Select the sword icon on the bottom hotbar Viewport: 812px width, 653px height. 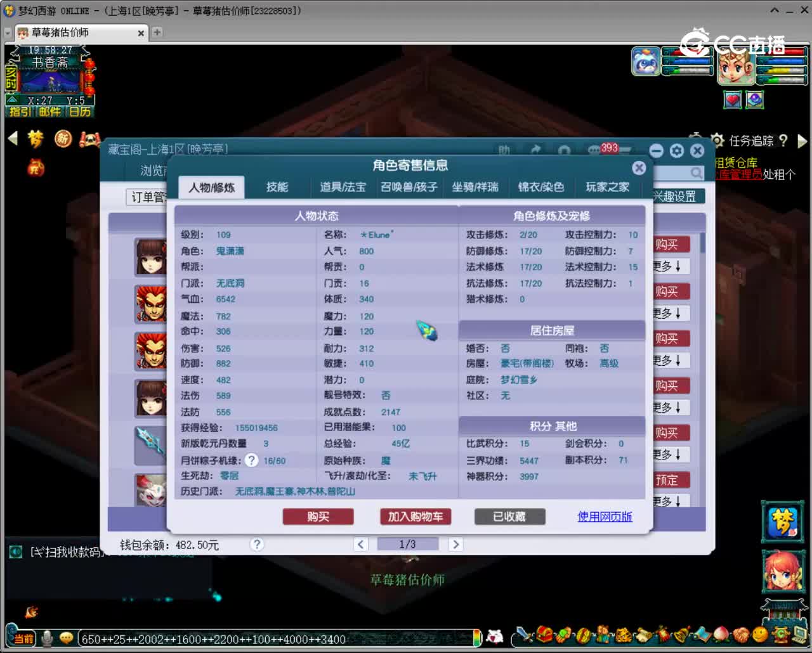pyautogui.click(x=522, y=636)
